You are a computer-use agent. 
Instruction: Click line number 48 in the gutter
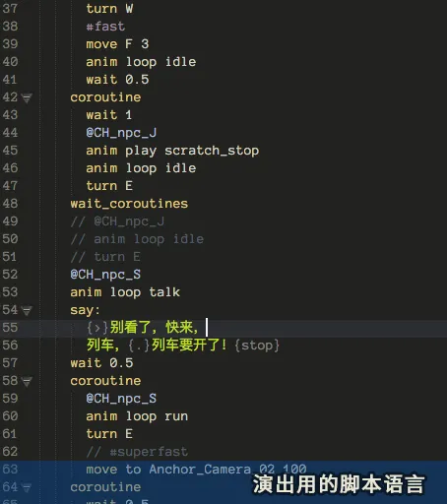pyautogui.click(x=10, y=204)
